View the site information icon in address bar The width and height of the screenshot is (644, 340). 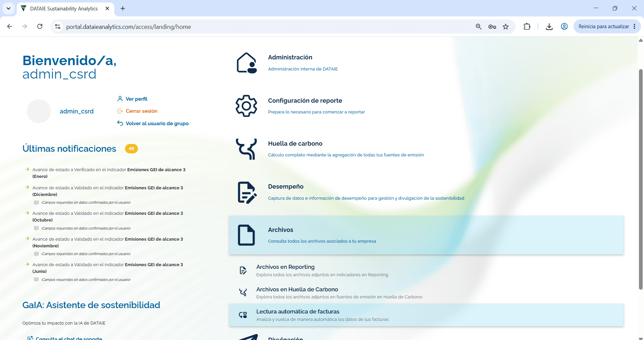58,27
